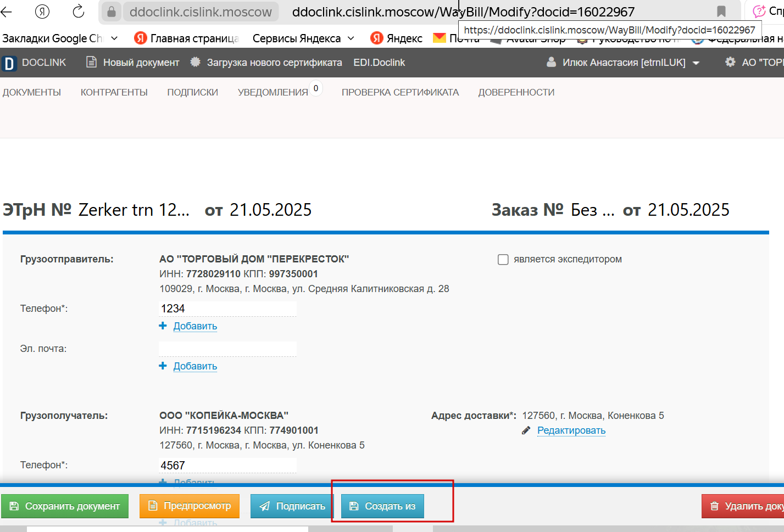Expand the Закладки Google Chrome folder arrow
Image resolution: width=784 pixels, height=532 pixels.
(x=114, y=38)
